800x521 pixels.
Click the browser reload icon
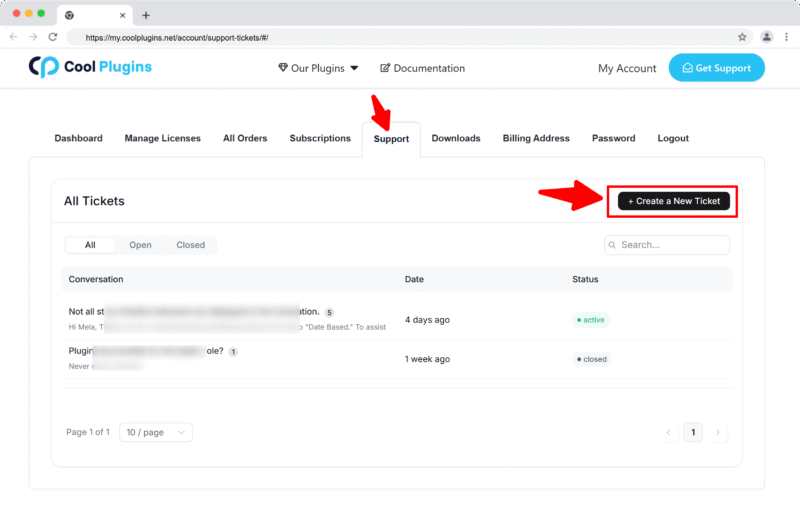(x=52, y=37)
